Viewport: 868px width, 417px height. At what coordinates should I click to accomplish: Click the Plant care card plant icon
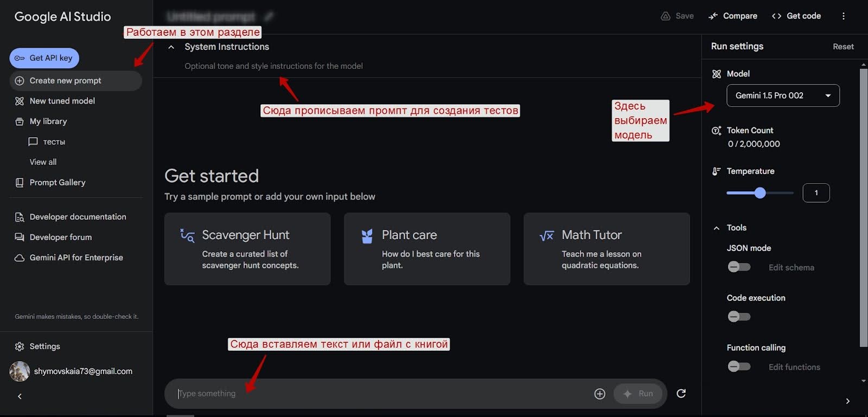coord(367,236)
